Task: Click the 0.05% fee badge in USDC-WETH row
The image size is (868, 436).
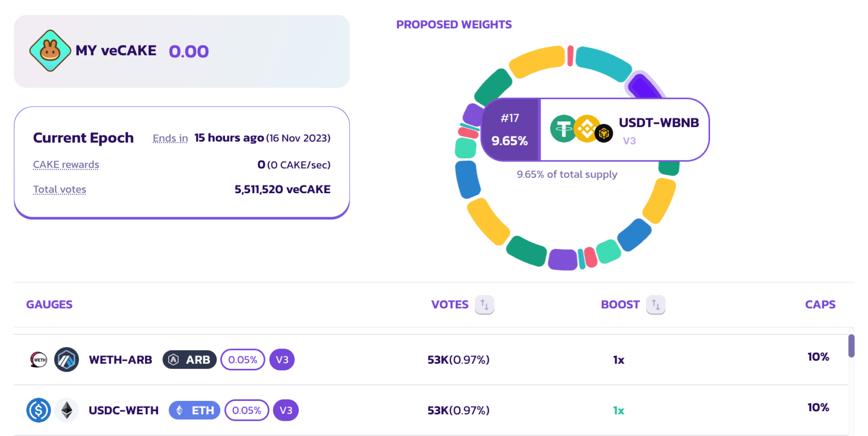Action: [247, 410]
